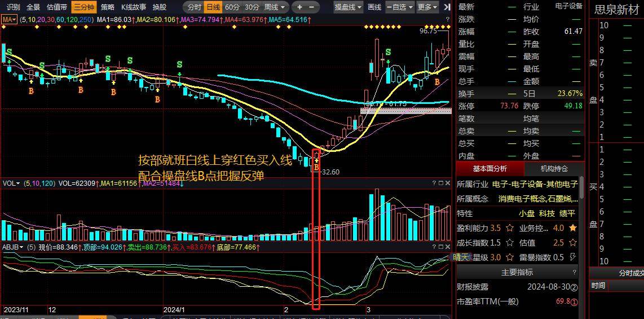Click the 消费电子概念,石墨烯 concept link
The width and height of the screenshot is (644, 319).
(x=538, y=199)
